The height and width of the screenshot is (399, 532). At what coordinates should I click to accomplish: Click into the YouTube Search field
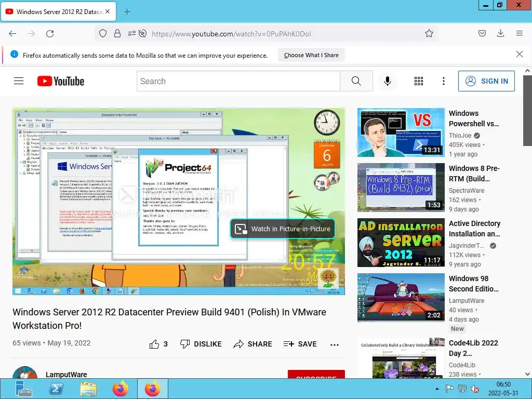[x=238, y=81]
